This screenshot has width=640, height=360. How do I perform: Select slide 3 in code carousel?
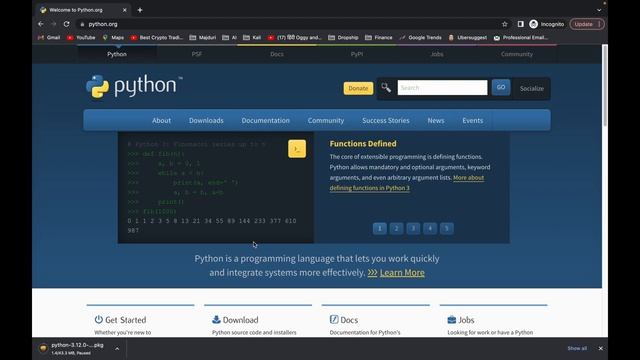(413, 228)
